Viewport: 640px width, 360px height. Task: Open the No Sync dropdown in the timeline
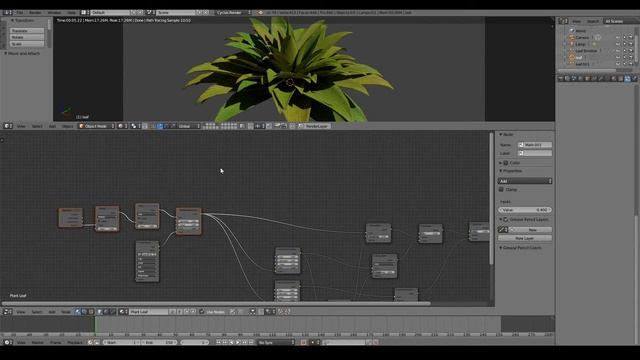(276, 342)
